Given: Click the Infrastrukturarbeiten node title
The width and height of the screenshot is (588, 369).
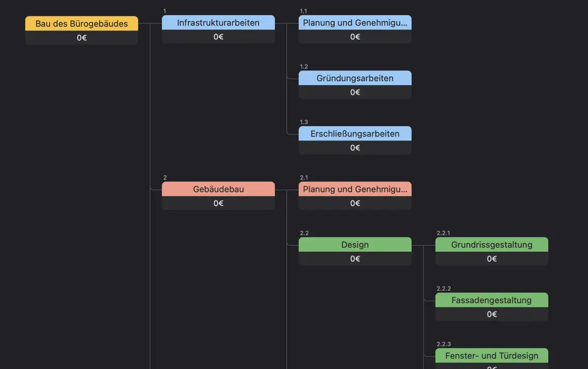Looking at the screenshot, I should click(218, 23).
